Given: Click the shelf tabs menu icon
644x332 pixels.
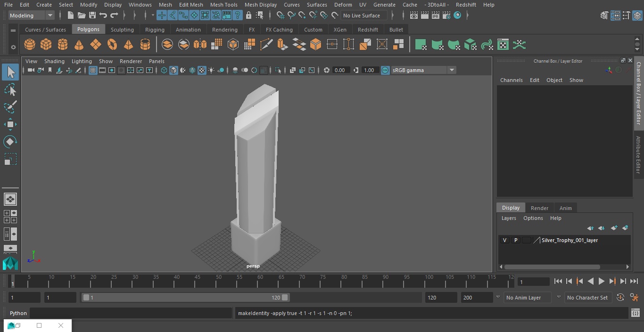Looking at the screenshot, I should (x=13, y=30).
